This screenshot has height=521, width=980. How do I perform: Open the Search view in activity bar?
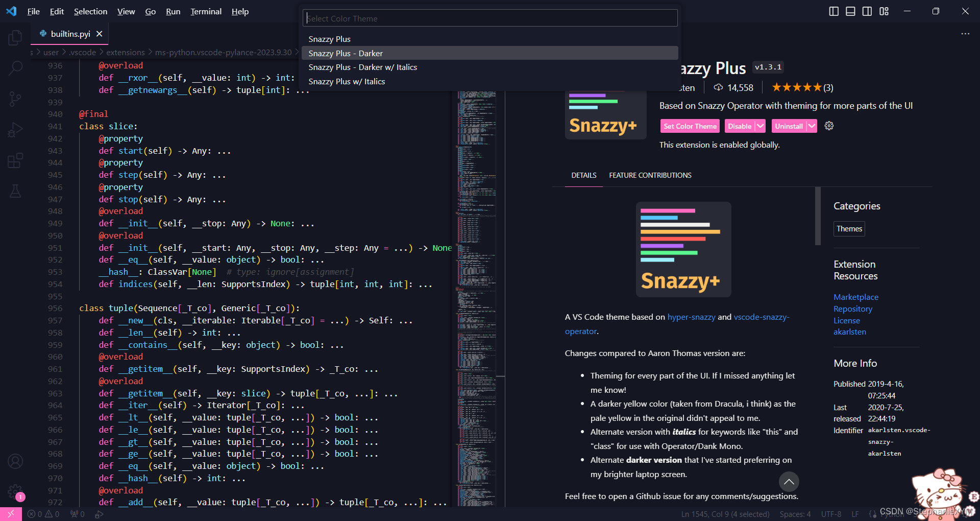pos(15,68)
